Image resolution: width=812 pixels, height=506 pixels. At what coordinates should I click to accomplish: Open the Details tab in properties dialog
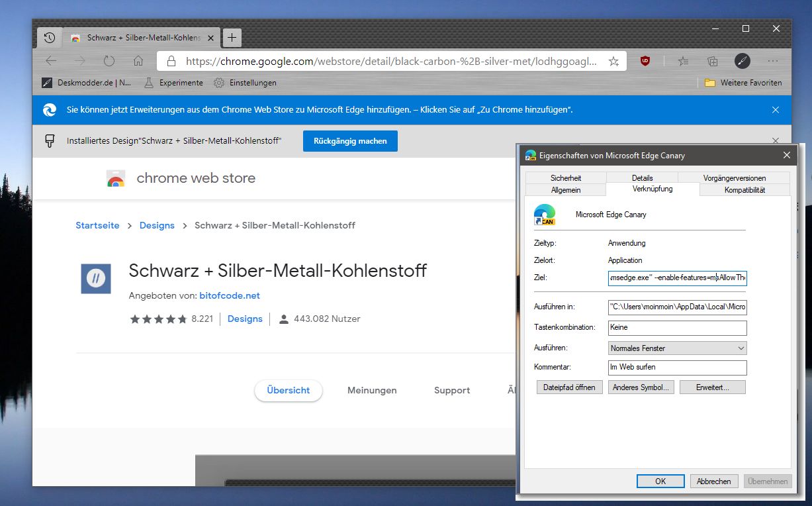642,177
